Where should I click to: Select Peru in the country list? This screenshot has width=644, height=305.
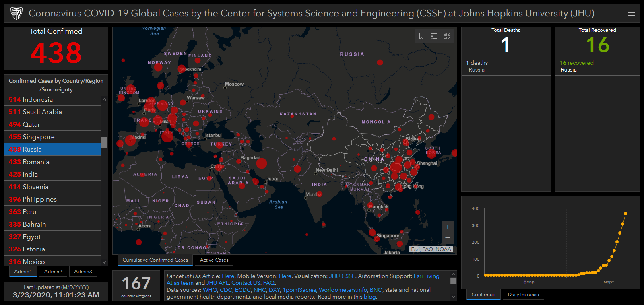pos(53,212)
